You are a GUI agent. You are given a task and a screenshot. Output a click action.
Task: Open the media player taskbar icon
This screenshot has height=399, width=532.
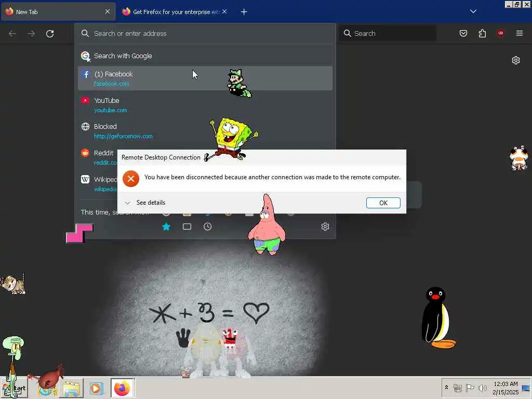[96, 388]
